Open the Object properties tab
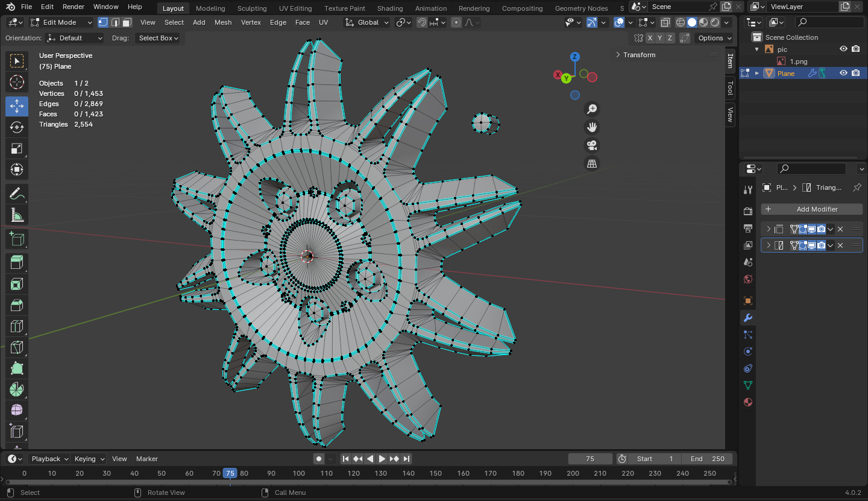 [x=748, y=301]
